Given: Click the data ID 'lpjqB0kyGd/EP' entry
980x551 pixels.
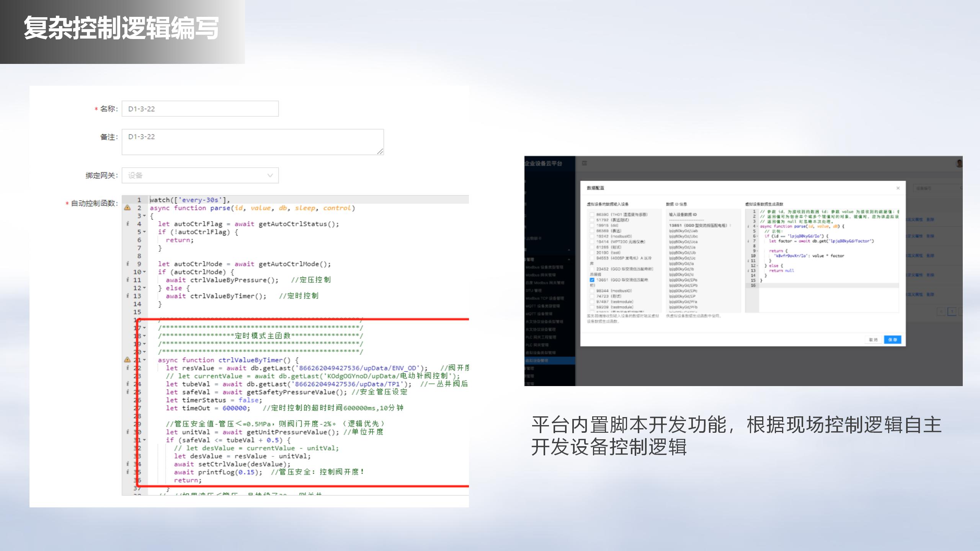Looking at the screenshot, I should (682, 296).
